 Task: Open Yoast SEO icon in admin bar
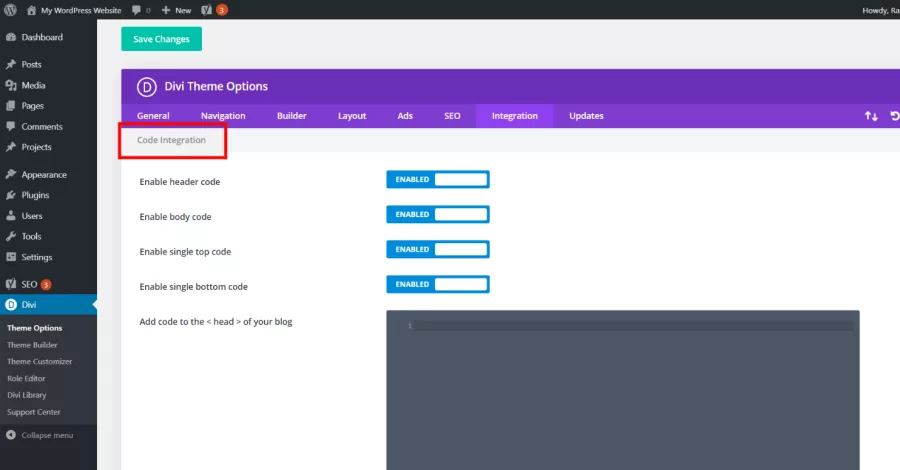207,10
